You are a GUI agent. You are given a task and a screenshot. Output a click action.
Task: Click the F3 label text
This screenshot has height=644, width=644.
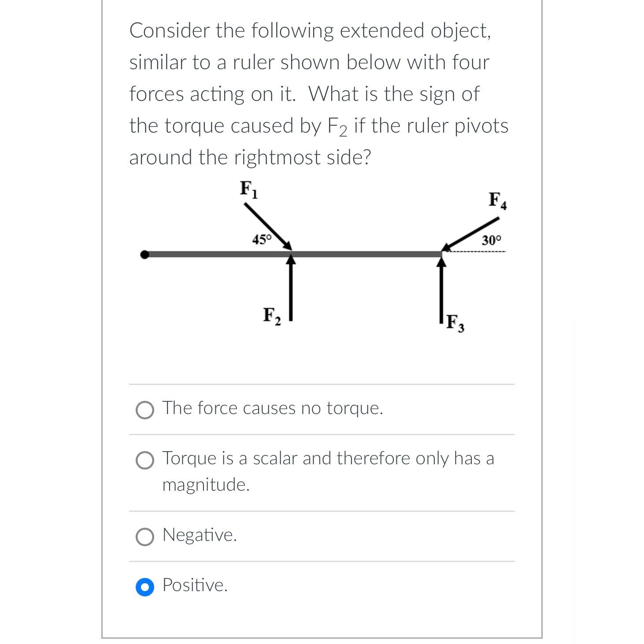[x=454, y=322]
